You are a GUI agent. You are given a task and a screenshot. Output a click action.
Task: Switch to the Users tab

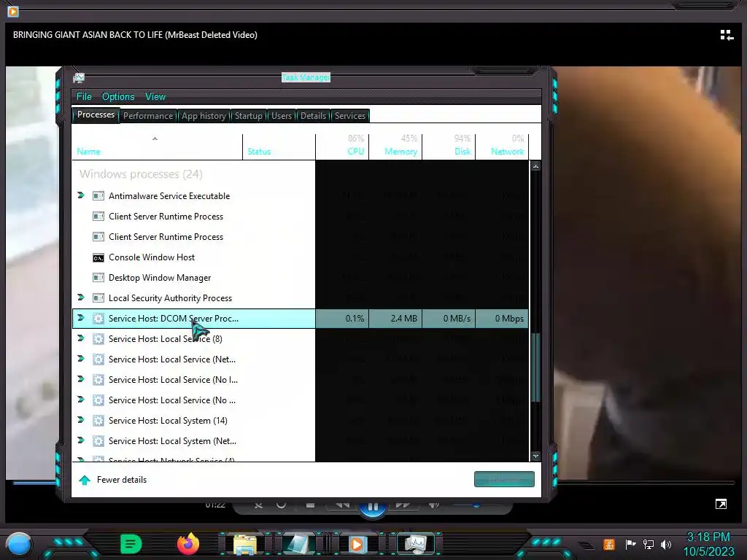282,116
